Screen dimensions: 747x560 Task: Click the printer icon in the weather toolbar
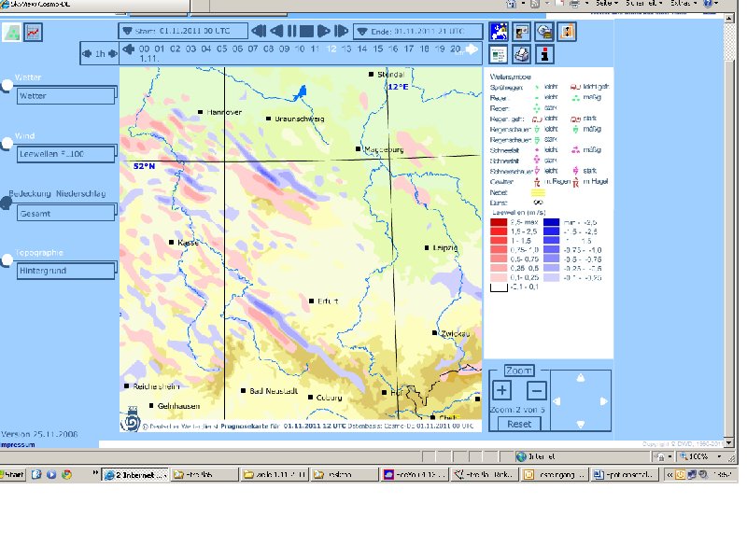[522, 54]
